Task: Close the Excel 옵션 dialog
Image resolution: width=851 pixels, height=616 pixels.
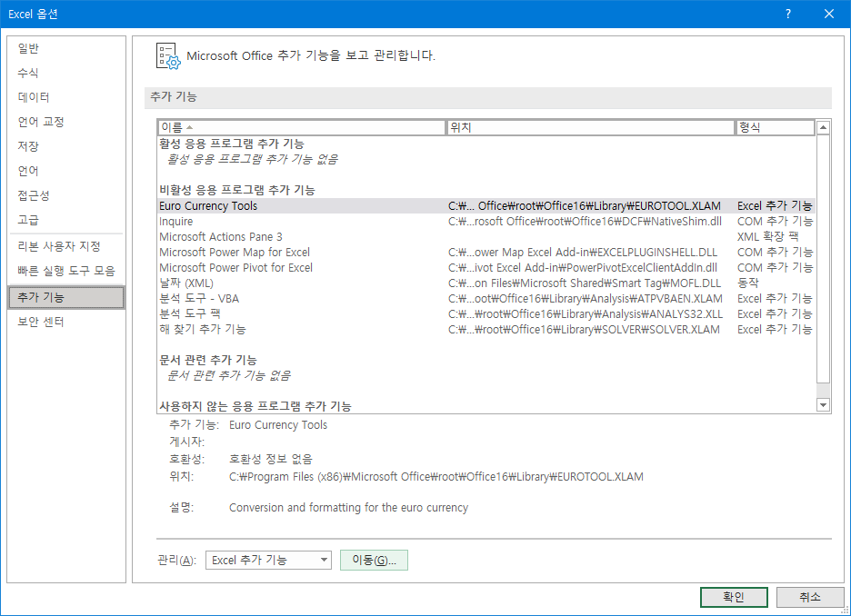Action: click(x=829, y=15)
